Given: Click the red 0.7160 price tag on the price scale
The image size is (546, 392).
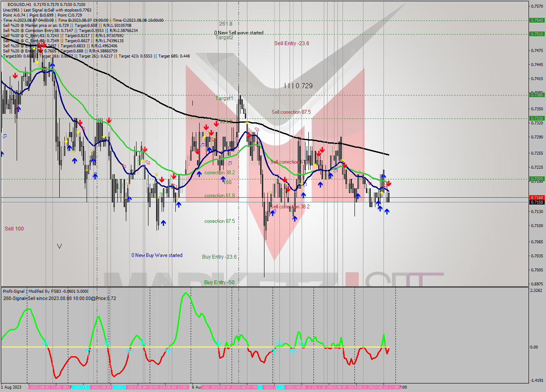Looking at the screenshot, I should (x=537, y=198).
